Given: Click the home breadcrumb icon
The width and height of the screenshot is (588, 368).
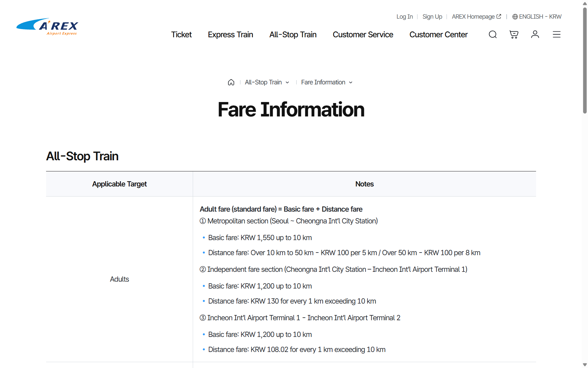Looking at the screenshot, I should coord(231,82).
